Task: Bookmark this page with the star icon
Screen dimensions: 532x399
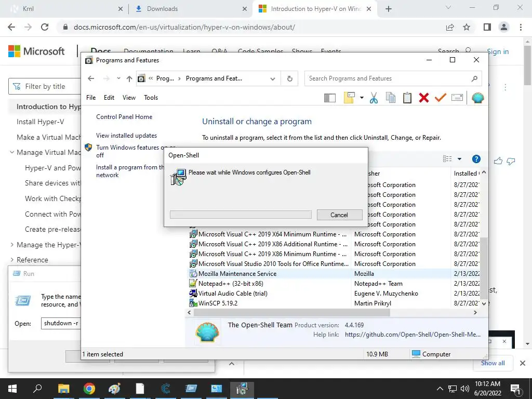Action: (467, 27)
